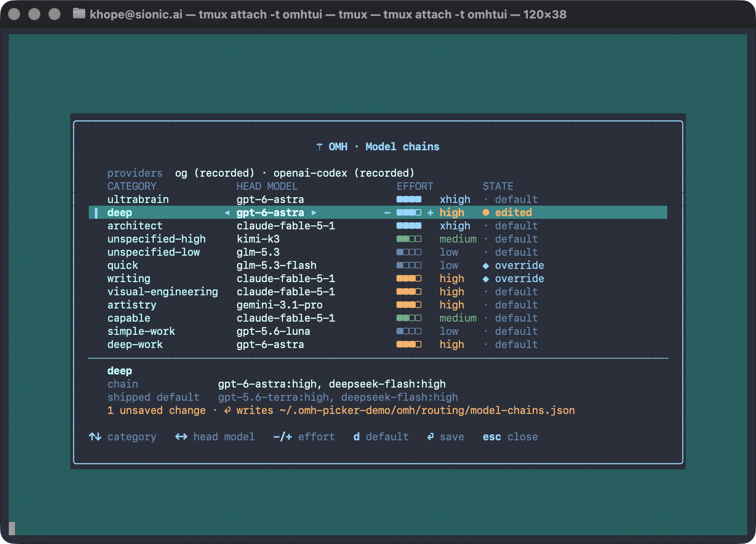This screenshot has width=756, height=544.
Task: Click the return arrow icon before 'writes' path
Action: click(227, 410)
